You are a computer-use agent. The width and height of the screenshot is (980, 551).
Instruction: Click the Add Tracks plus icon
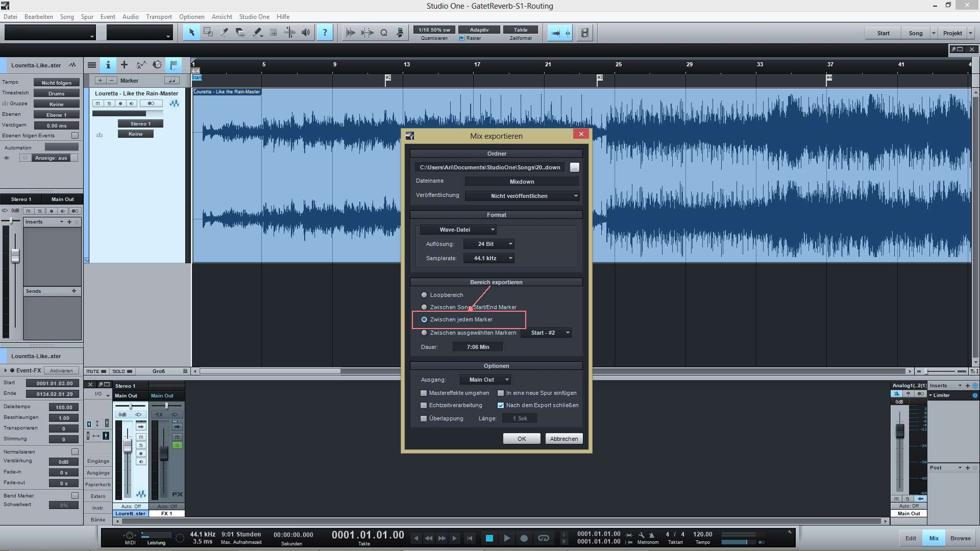pyautogui.click(x=124, y=65)
